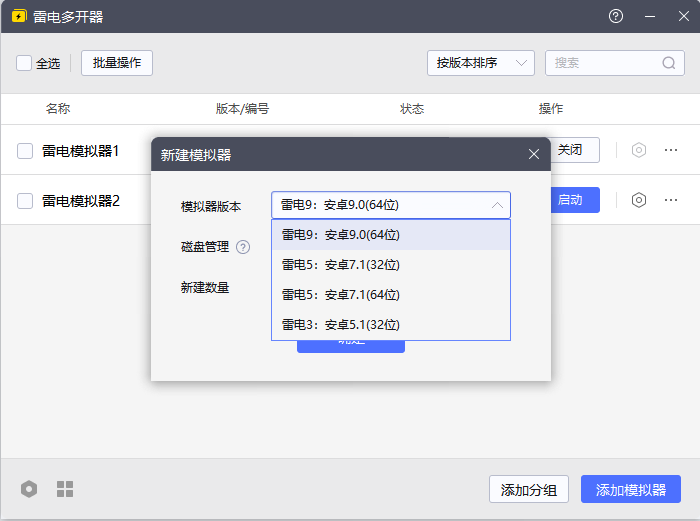This screenshot has height=521, width=700.
Task: Click the help question mark icon in title bar
Action: 616,17
